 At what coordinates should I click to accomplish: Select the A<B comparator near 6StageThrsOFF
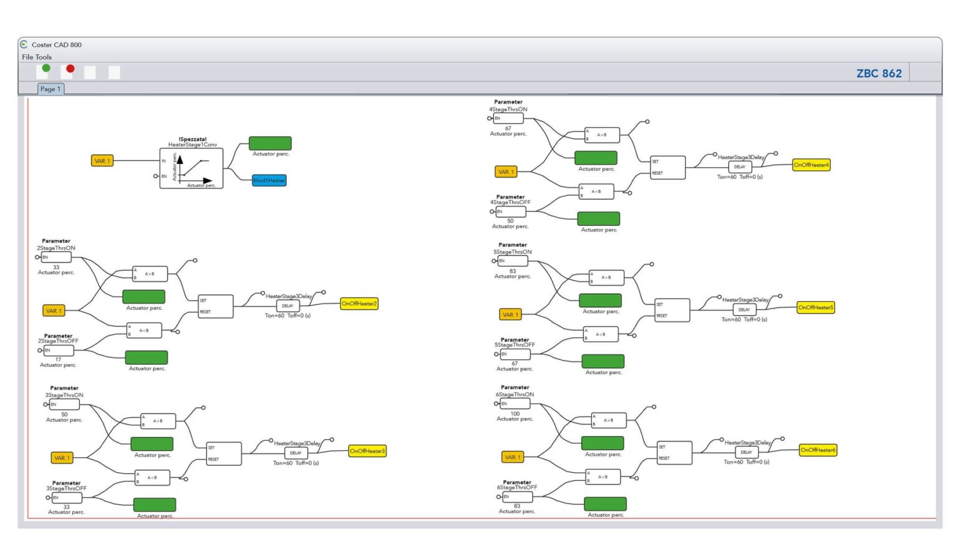(x=603, y=477)
